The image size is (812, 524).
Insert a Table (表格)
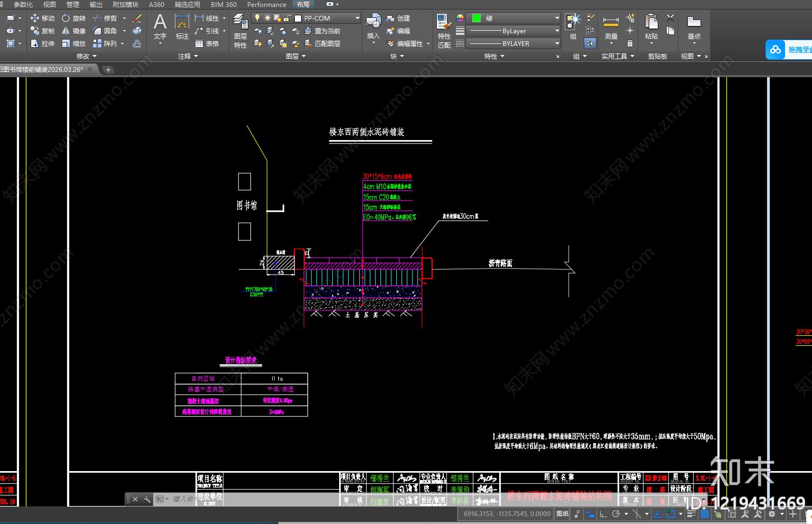(207, 43)
